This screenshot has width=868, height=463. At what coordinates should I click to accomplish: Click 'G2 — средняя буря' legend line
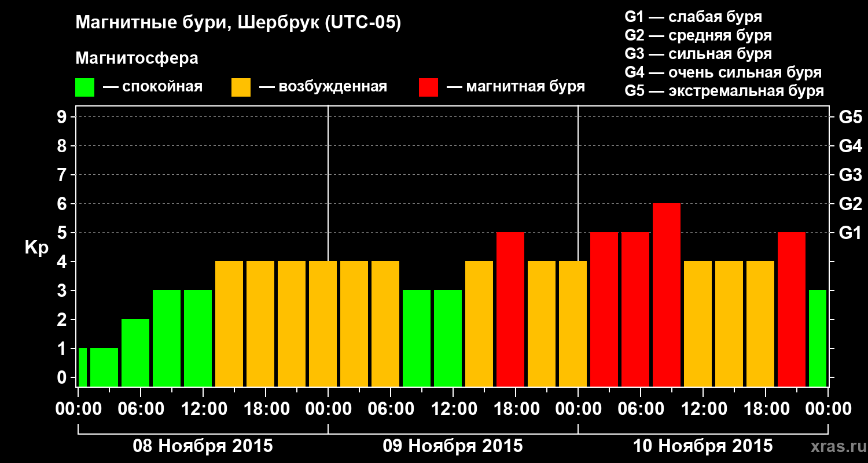698,35
